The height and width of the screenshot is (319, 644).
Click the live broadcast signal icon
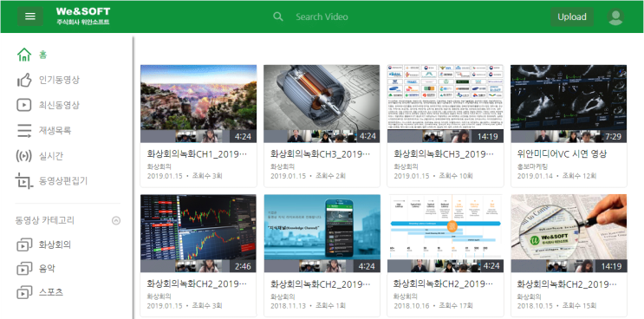(x=23, y=156)
